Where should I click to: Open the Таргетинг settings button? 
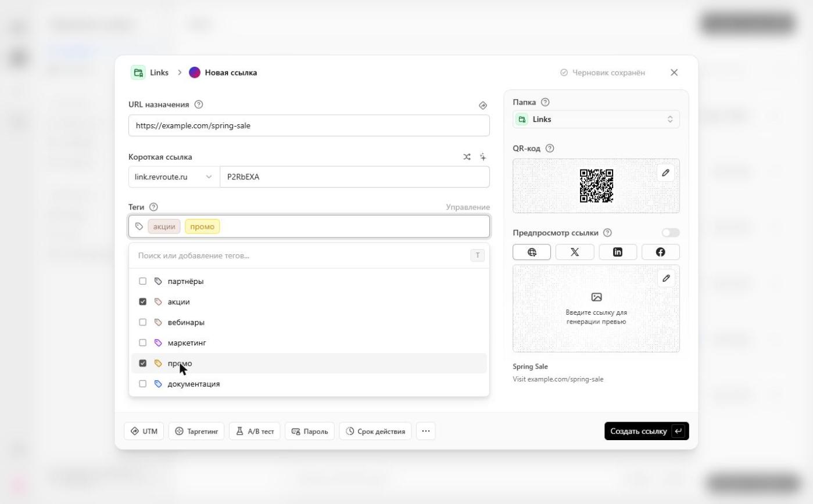click(196, 431)
